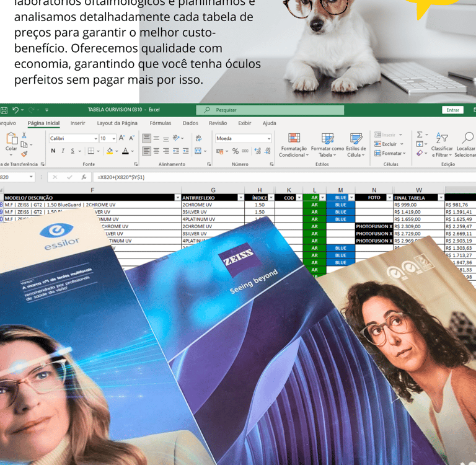Image resolution: width=476 pixels, height=465 pixels.
Task: Align text to the right
Action: tap(166, 151)
